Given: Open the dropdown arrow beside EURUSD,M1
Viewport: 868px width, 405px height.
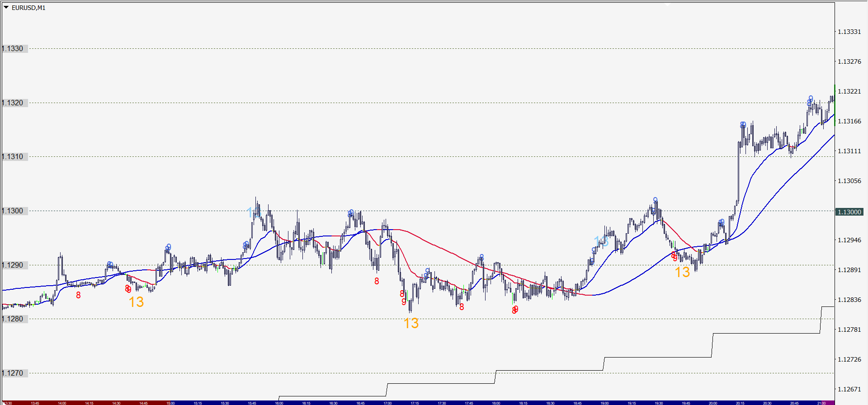Looking at the screenshot, I should [x=6, y=7].
